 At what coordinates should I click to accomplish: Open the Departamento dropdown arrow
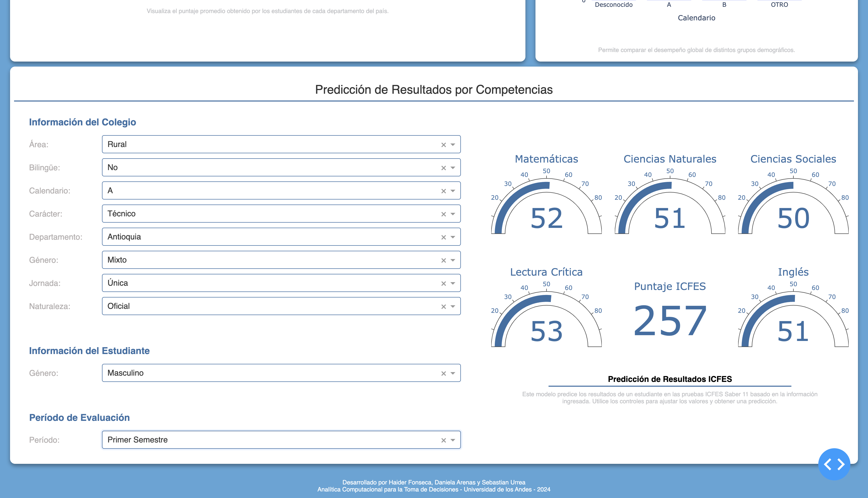coord(453,237)
